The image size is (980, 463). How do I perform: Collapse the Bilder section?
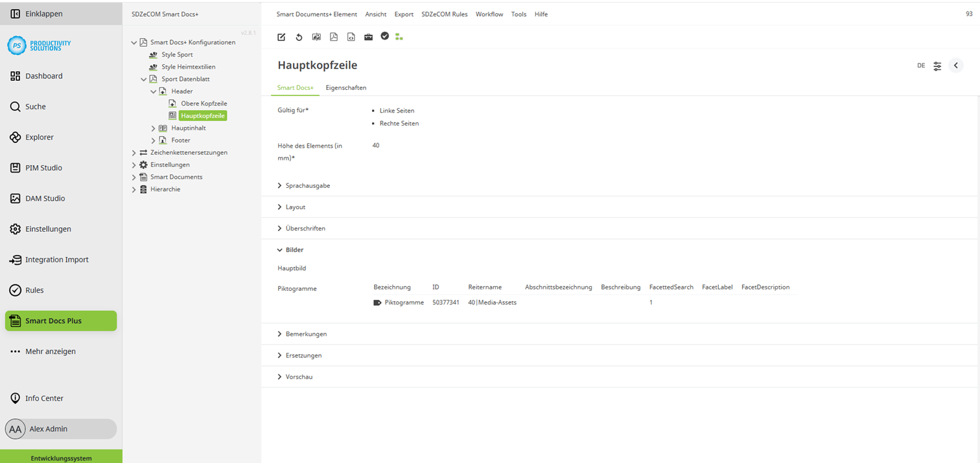(296, 249)
